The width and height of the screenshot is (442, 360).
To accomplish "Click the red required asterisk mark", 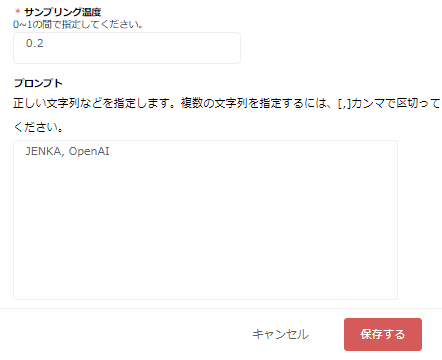I will click(x=18, y=11).
